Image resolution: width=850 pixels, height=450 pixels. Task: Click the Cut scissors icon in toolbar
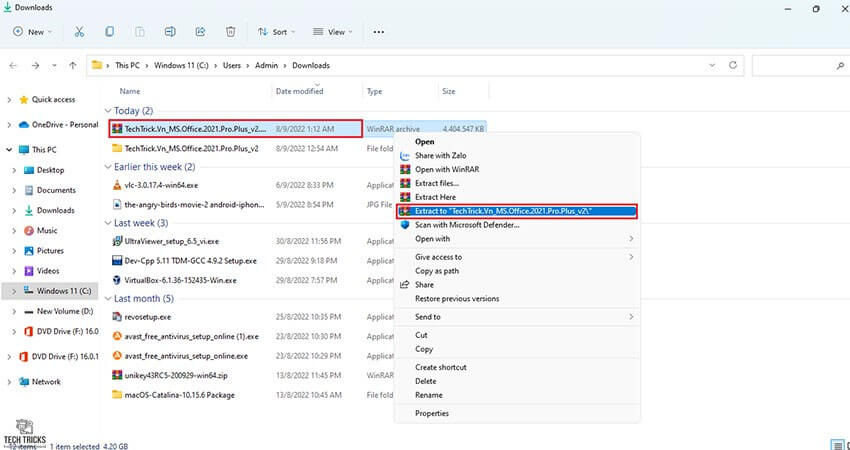click(79, 32)
